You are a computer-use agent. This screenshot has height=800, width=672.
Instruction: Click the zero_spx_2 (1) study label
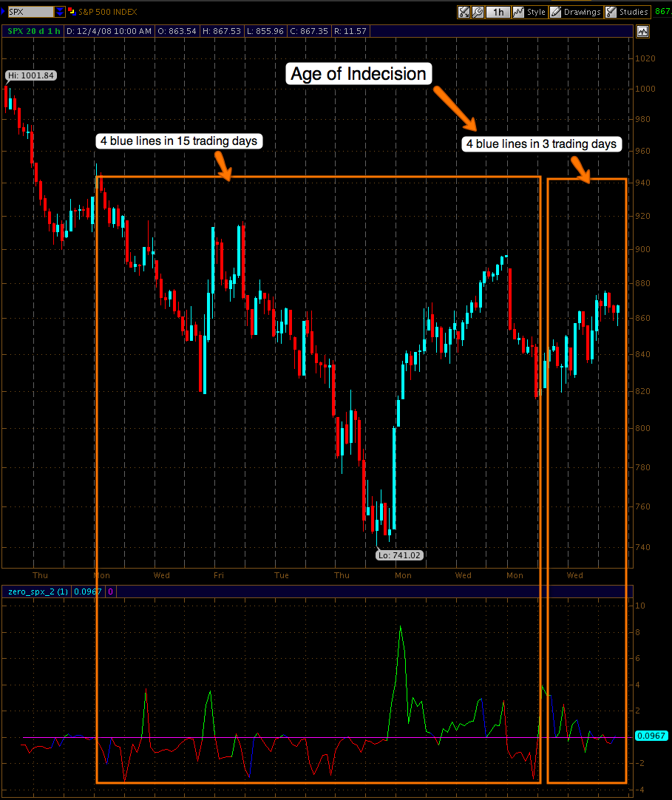click(38, 591)
